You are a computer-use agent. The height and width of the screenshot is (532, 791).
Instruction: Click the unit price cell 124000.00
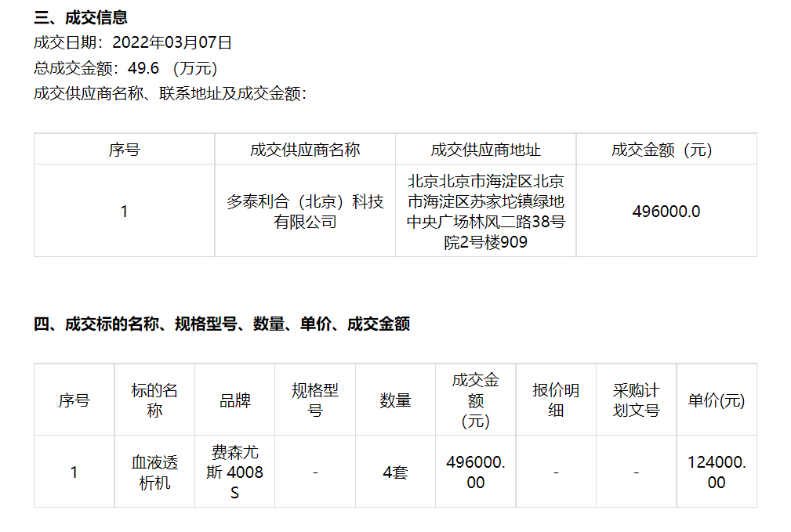coord(717,472)
